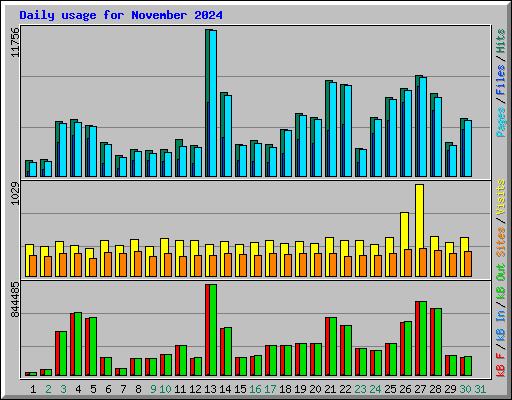Viewport: 512px width, 400px height.
Task: Click the "kB F" legend label
Action: click(500, 365)
